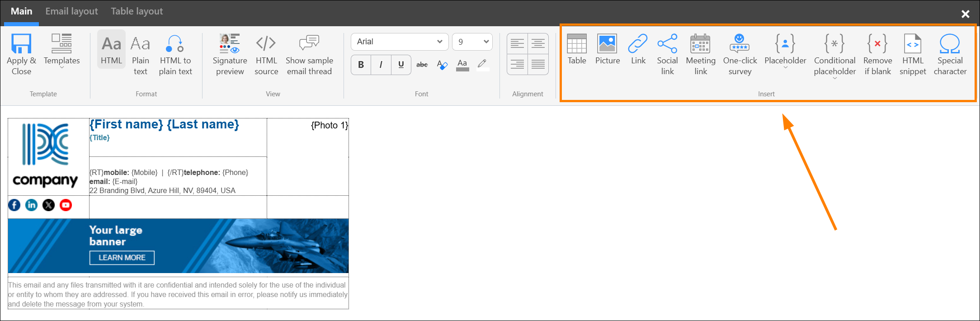Image resolution: width=980 pixels, height=321 pixels.
Task: Insert a Picture
Action: tap(607, 49)
